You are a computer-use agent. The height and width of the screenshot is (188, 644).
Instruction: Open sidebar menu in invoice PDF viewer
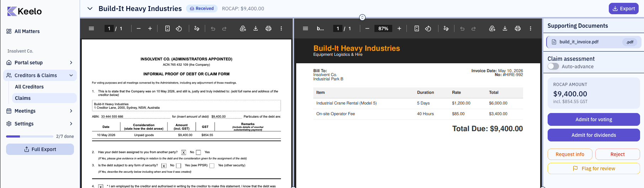(305, 28)
